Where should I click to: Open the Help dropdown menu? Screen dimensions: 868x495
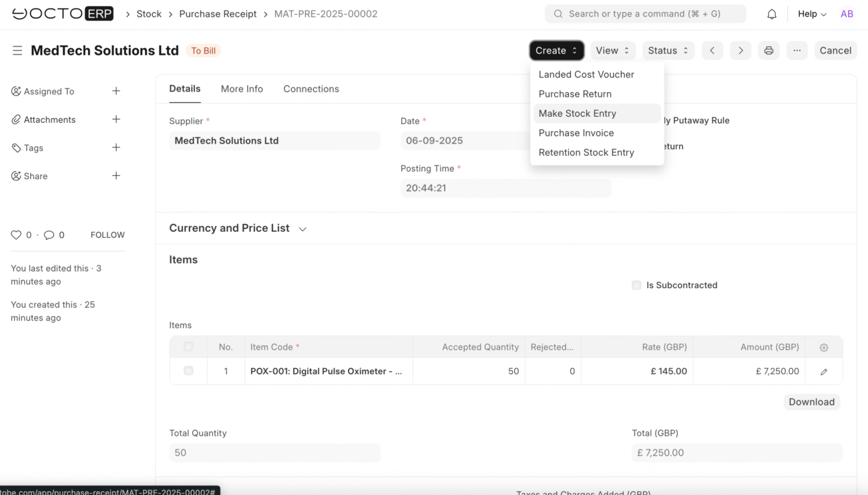(812, 14)
